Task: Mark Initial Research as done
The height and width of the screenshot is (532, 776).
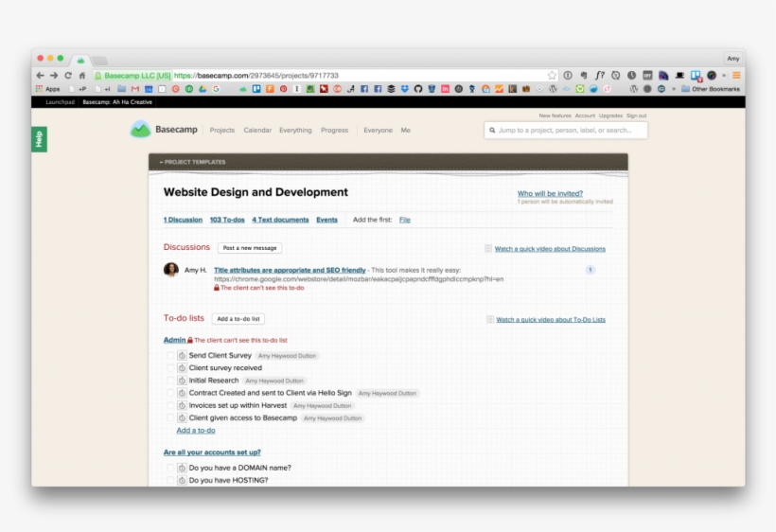Action: pos(170,381)
